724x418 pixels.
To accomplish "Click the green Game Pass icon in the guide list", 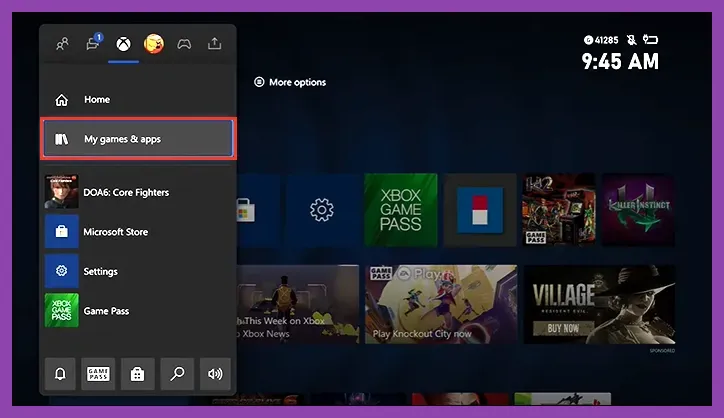I will (61, 310).
